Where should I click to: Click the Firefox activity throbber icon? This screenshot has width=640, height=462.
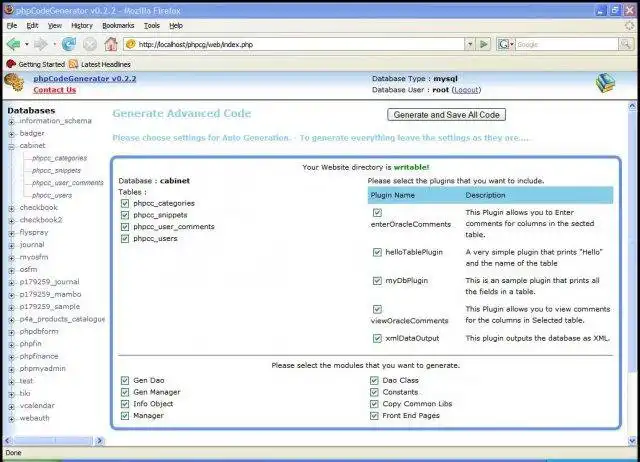[x=630, y=25]
